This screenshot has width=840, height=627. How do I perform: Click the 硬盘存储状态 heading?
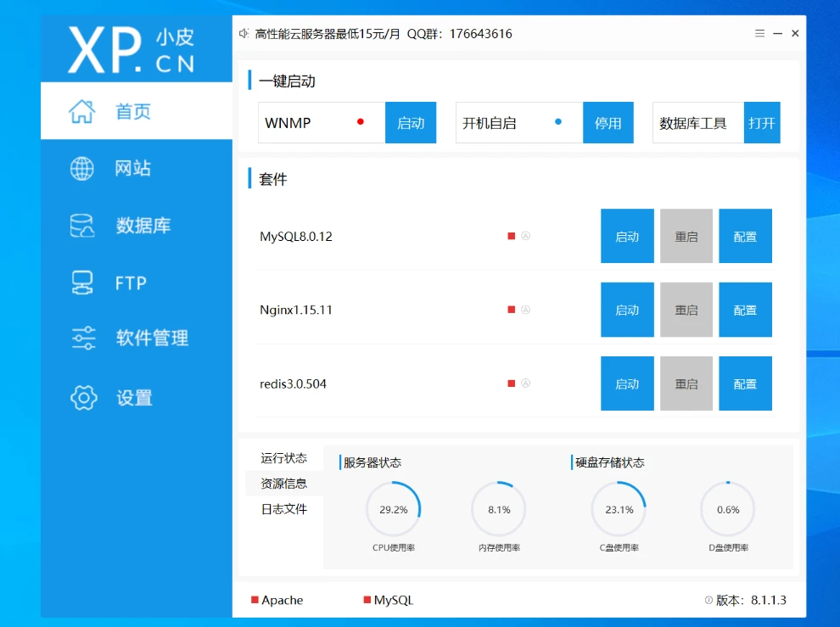(610, 462)
